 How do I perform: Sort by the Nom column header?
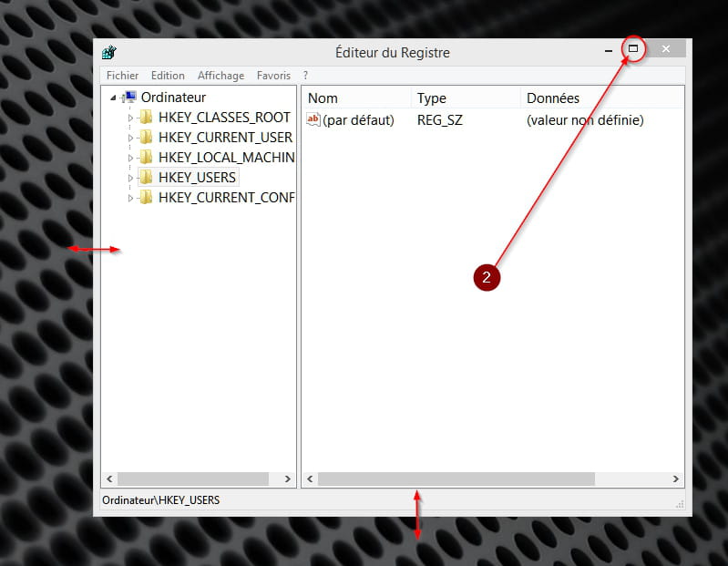356,98
